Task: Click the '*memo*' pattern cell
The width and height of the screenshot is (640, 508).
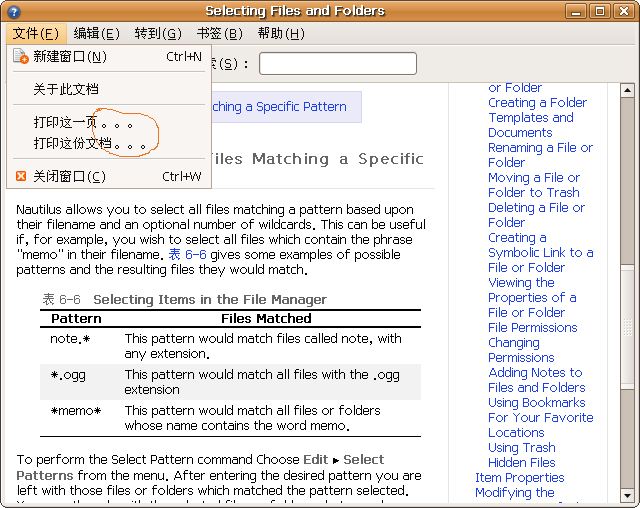Action: click(76, 411)
